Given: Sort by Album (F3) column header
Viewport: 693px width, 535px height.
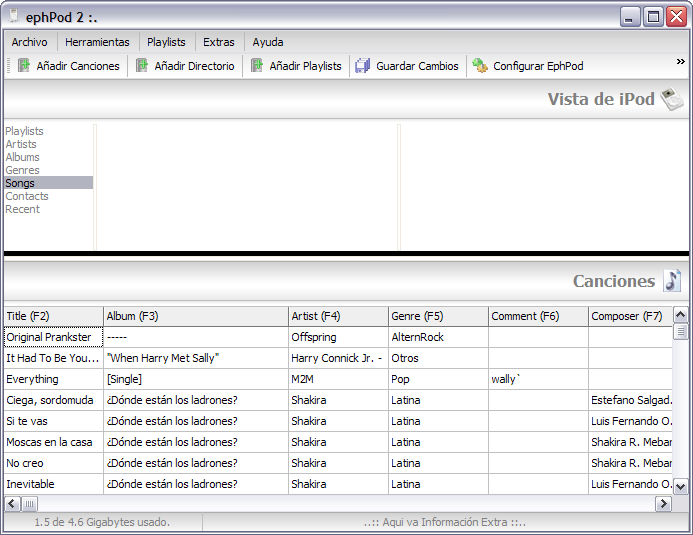Looking at the screenshot, I should 196,316.
